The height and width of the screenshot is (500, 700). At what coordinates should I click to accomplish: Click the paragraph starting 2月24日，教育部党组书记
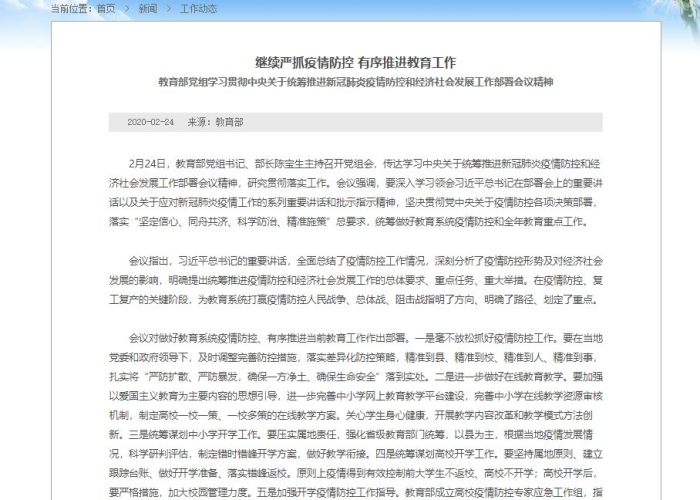tap(356, 192)
